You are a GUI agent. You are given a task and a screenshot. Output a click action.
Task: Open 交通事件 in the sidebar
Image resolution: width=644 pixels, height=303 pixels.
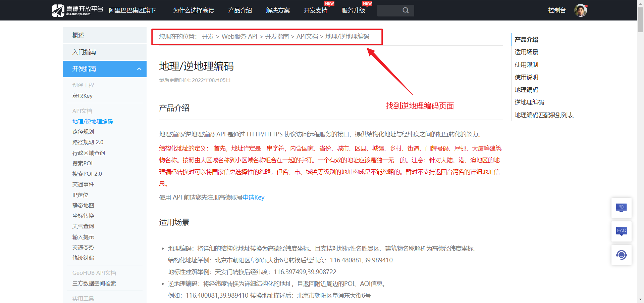(x=83, y=184)
